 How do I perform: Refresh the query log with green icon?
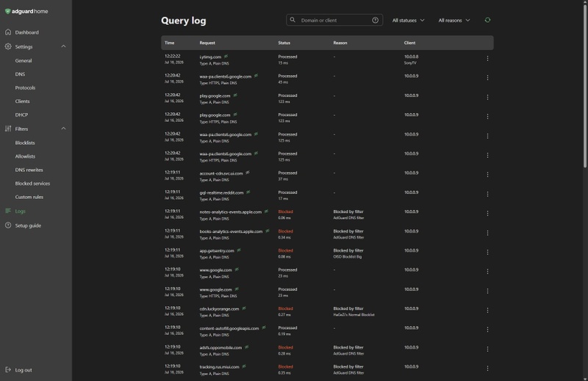(487, 20)
